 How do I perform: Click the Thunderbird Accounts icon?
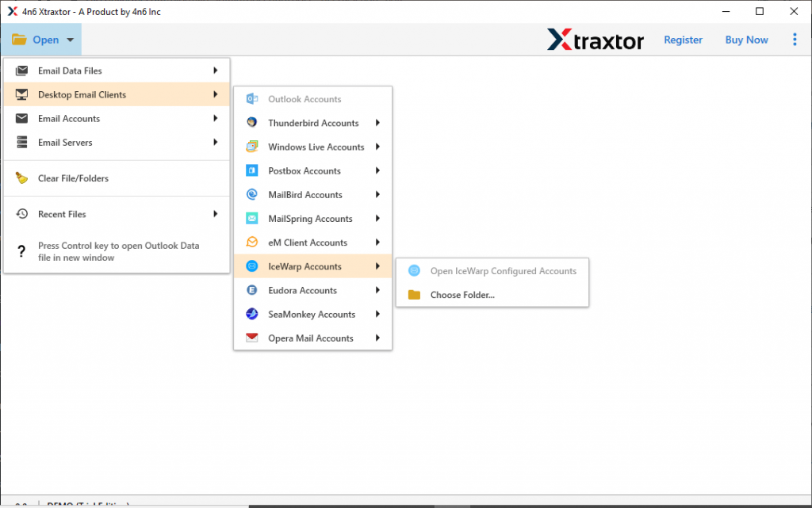254,123
